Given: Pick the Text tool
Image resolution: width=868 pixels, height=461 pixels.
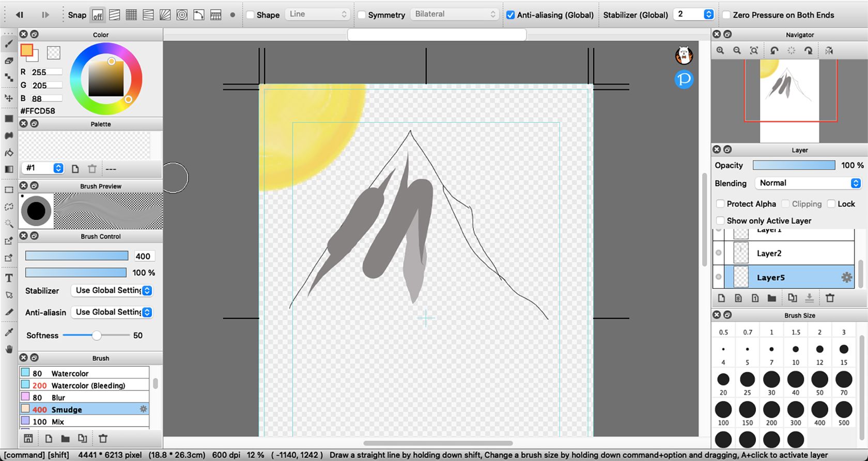Looking at the screenshot, I should tap(9, 278).
